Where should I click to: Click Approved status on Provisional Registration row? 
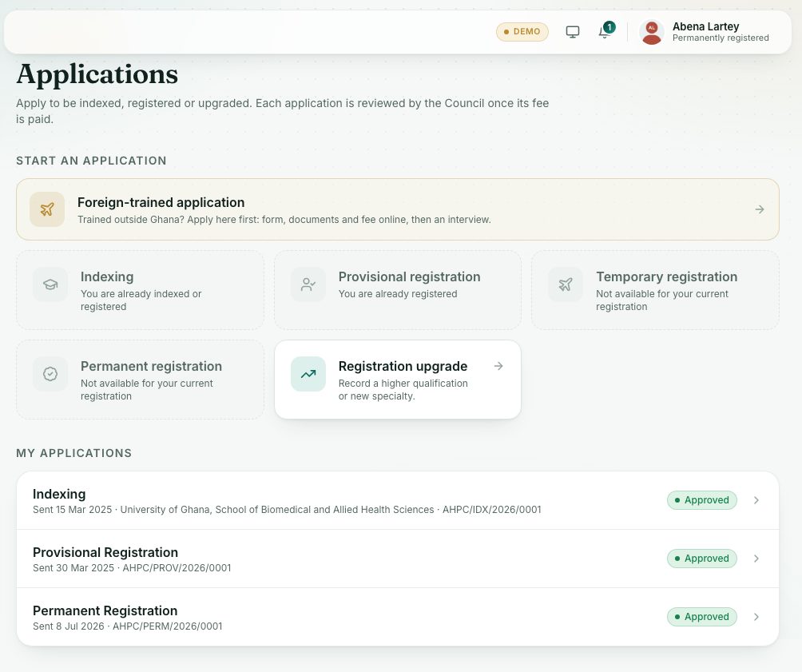tap(701, 559)
